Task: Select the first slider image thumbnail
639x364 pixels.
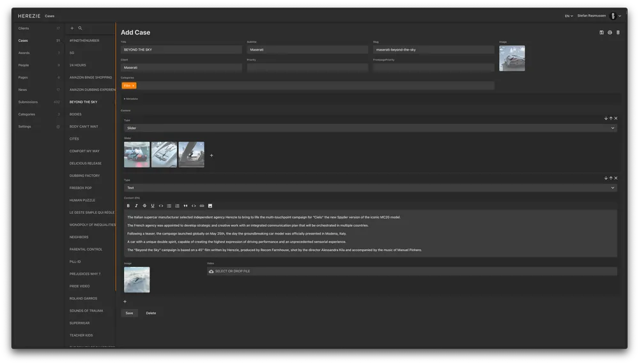Action: coord(137,155)
